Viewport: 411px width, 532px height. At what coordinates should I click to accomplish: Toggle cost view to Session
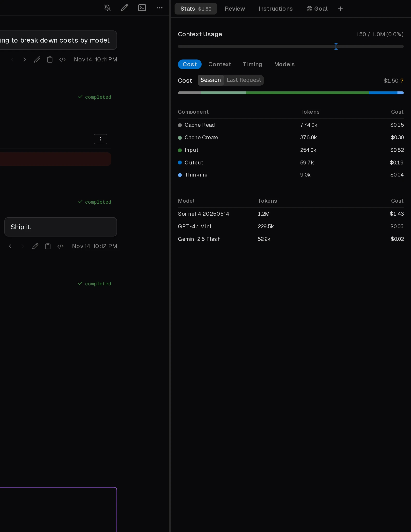point(211,80)
